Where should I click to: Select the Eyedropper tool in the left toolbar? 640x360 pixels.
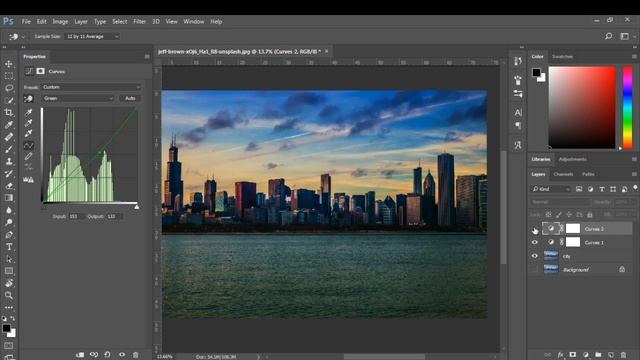coord(9,125)
